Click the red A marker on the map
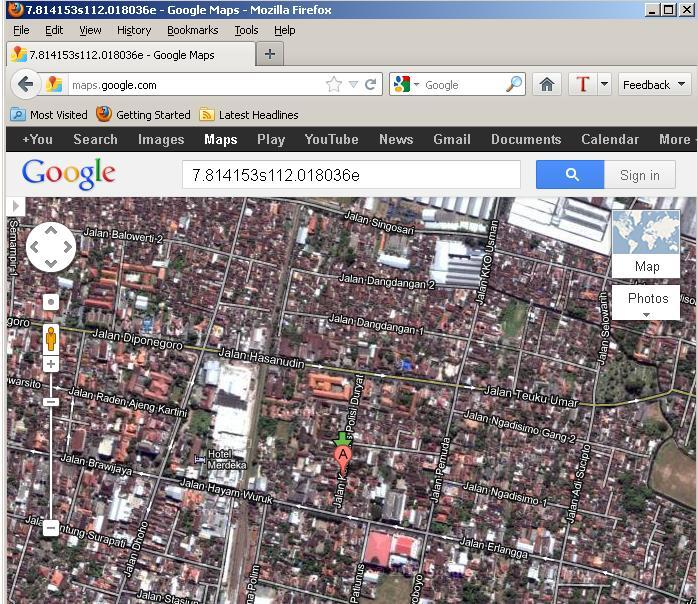The height and width of the screenshot is (604, 698). pos(342,459)
